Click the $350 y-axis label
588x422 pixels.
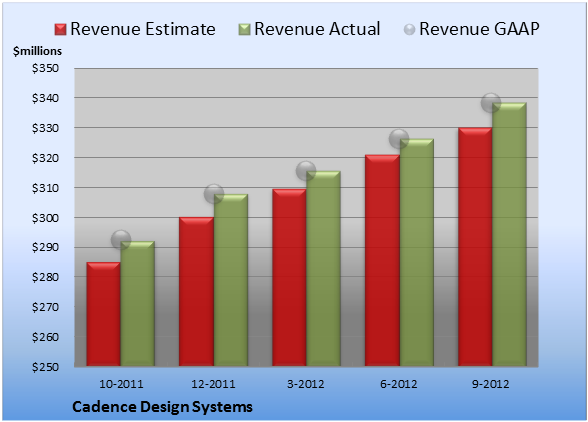tap(45, 68)
